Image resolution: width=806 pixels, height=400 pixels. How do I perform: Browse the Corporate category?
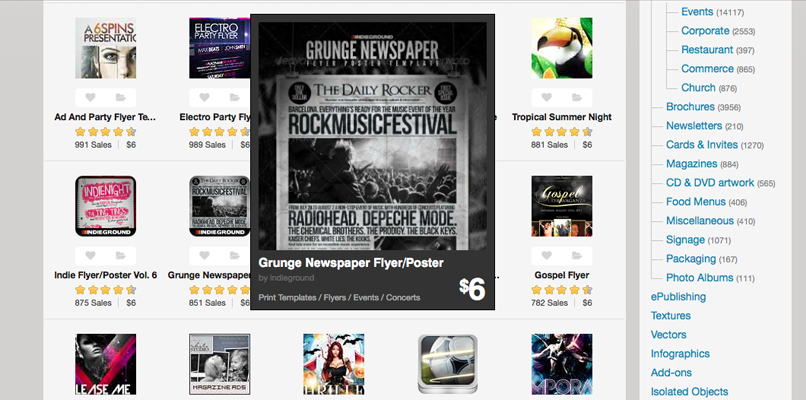pos(705,31)
